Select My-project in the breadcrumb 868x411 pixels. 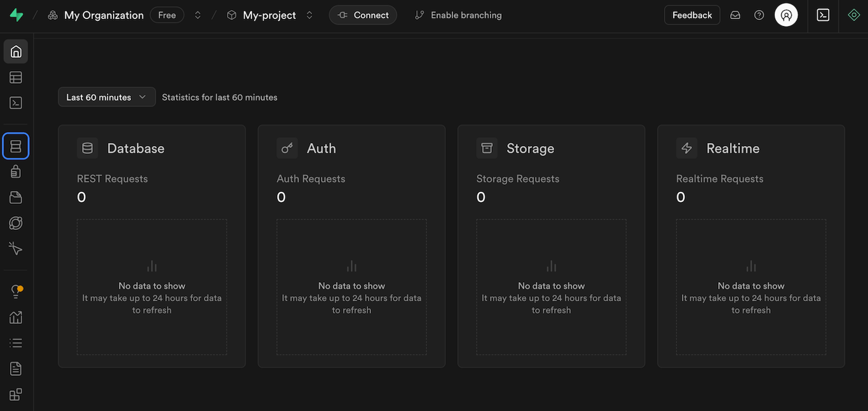[268, 14]
